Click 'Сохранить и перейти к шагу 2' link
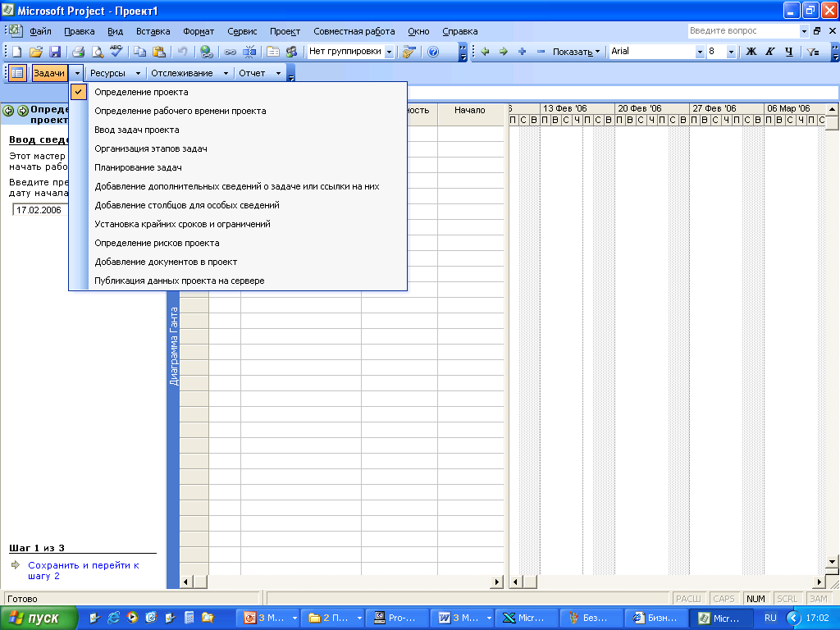 (x=84, y=571)
